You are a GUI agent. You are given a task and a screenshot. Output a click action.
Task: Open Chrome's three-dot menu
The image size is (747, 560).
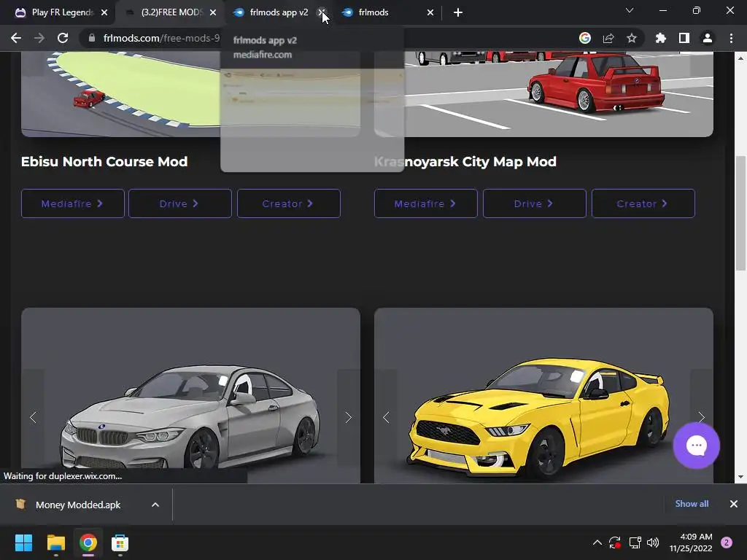(731, 38)
